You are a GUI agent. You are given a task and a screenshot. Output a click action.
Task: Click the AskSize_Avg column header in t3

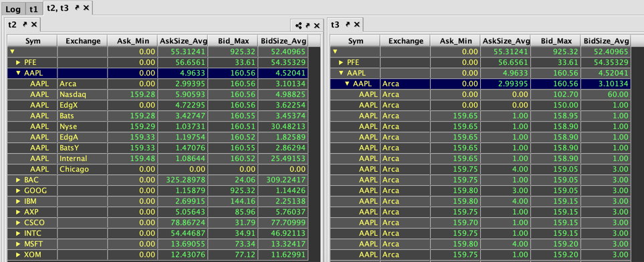coord(506,41)
